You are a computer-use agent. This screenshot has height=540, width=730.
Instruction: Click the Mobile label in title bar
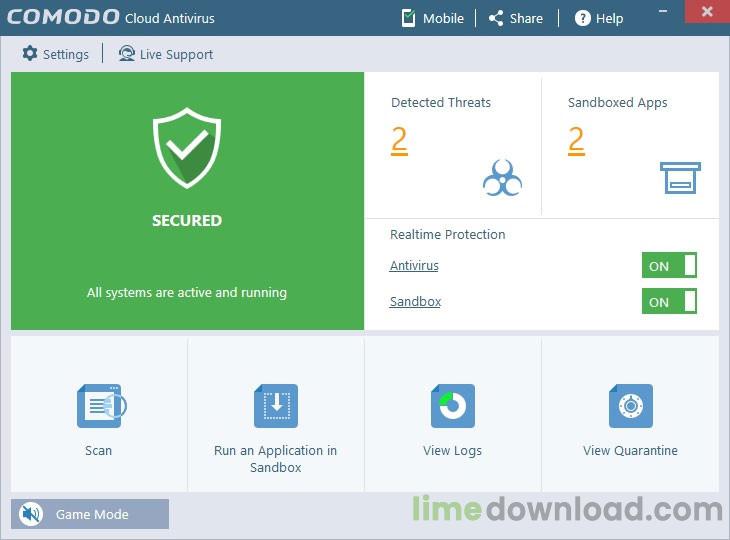[443, 19]
